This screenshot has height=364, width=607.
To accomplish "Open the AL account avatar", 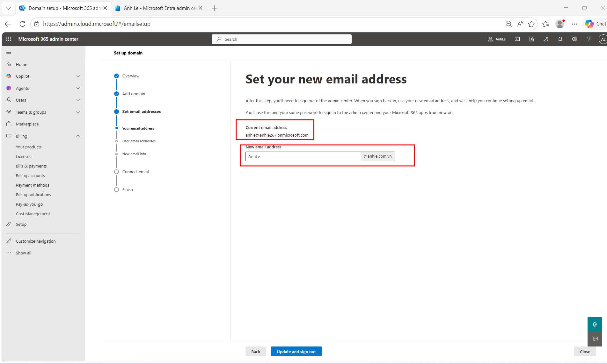I will click(603, 39).
